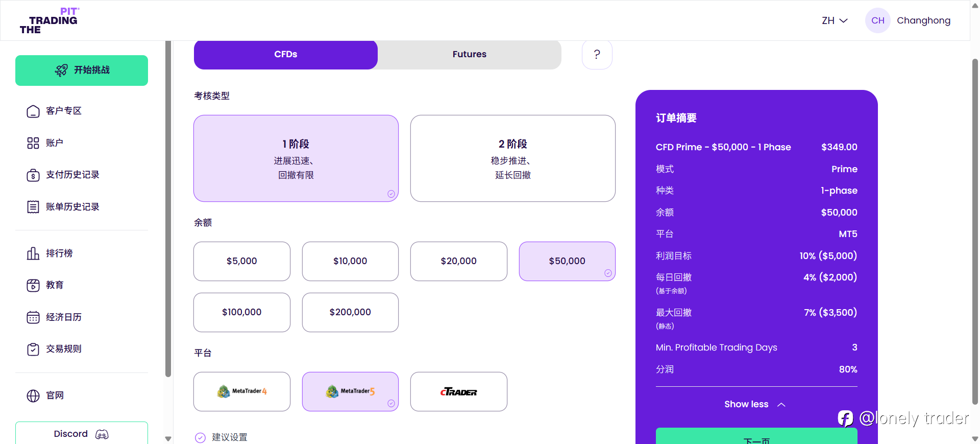The image size is (980, 444).
Task: Click the green 下一页 button
Action: coord(756,436)
